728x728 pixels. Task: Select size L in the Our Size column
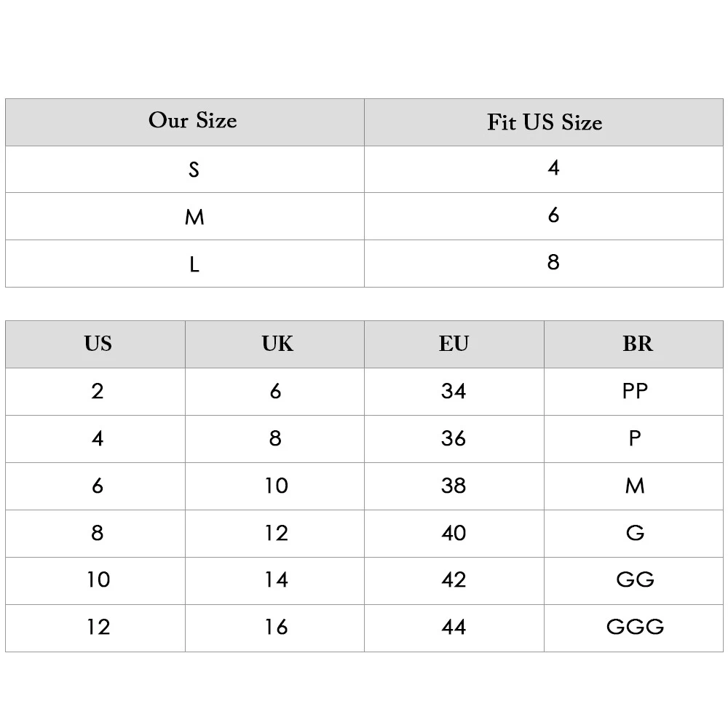tap(194, 264)
